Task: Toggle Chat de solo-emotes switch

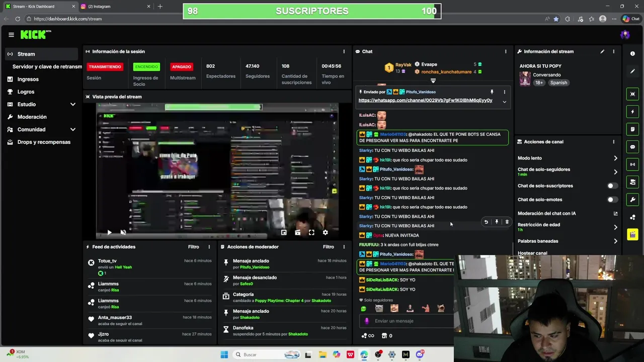Action: (611, 200)
